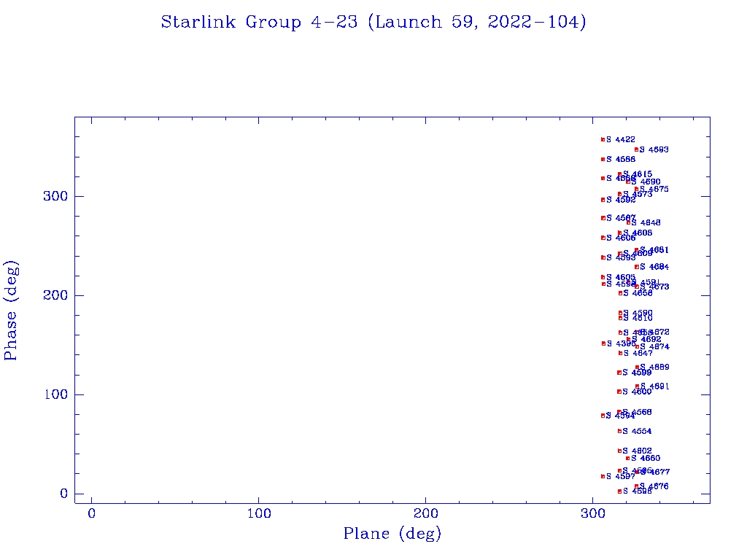The height and width of the screenshot is (560, 747).
Task: Select tick value 300 on the Phase axis
Action: coord(55,196)
